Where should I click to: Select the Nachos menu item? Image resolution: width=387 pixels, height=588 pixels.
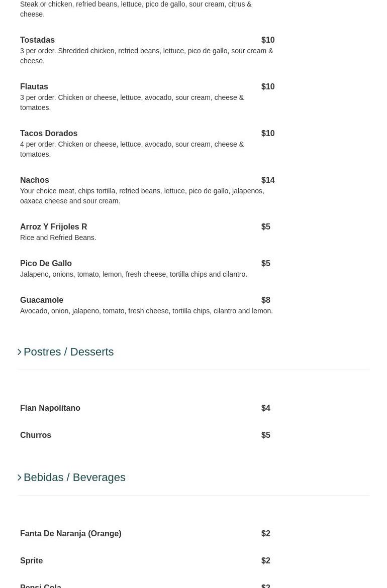pos(35,180)
